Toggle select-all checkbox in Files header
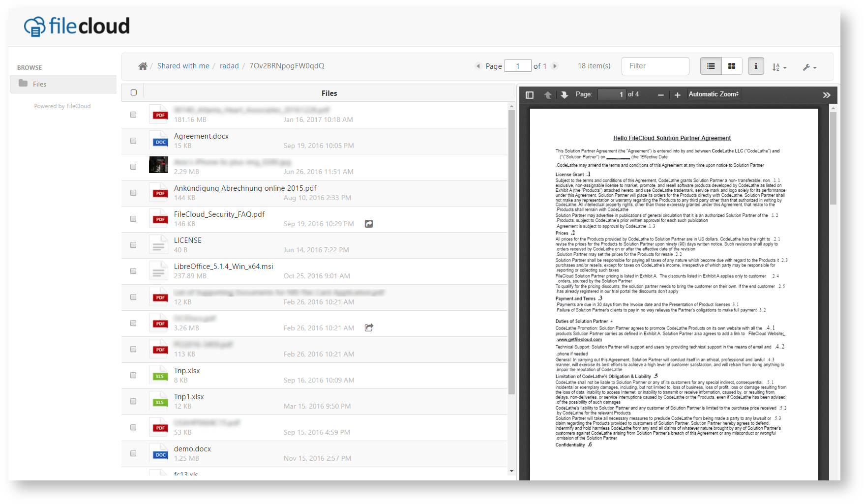The width and height of the screenshot is (864, 504). click(x=133, y=92)
